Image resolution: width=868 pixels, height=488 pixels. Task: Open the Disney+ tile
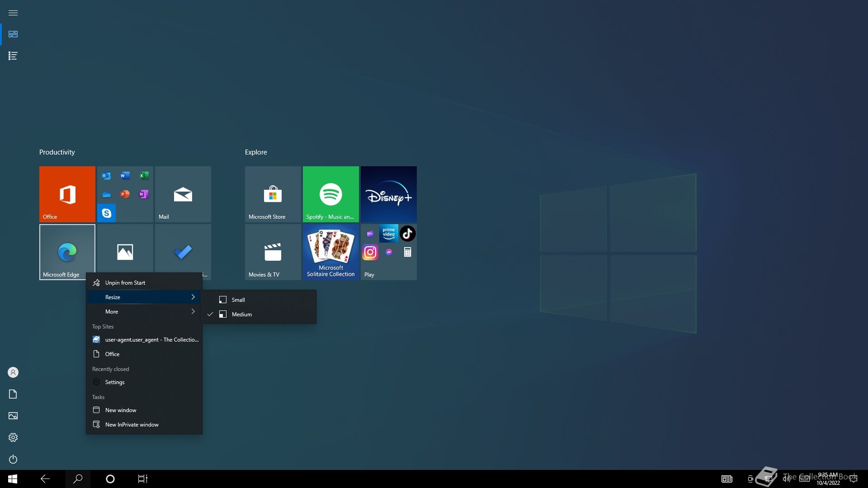[x=389, y=194]
